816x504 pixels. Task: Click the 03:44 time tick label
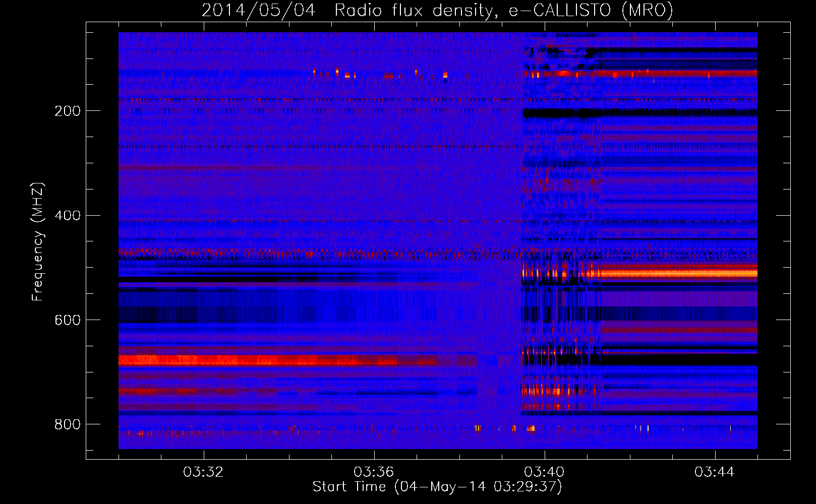tap(715, 472)
